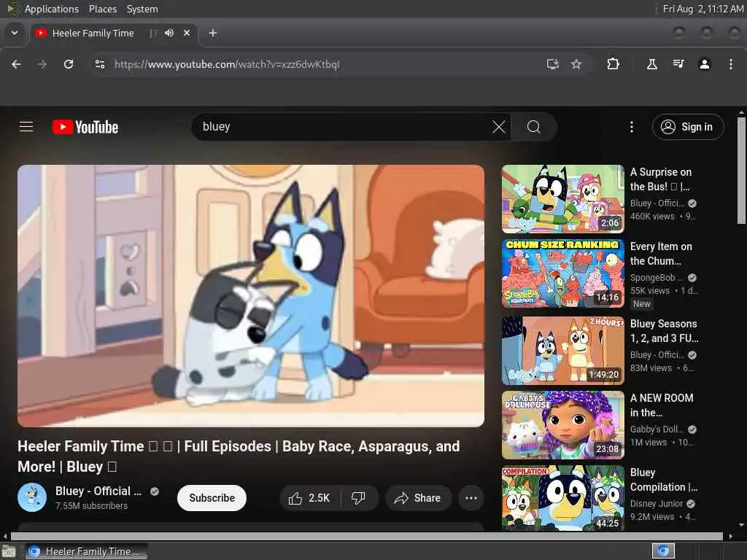Open Heeler Family Time taskbar window button
The height and width of the screenshot is (560, 747).
click(x=86, y=551)
